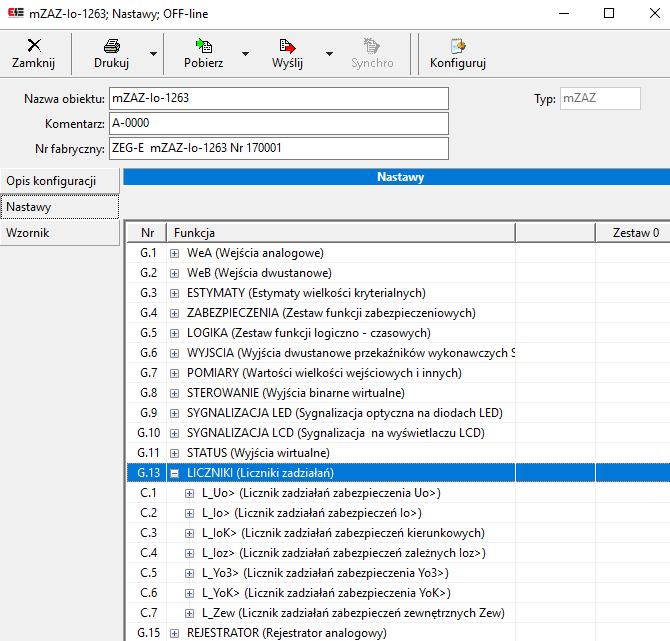The width and height of the screenshot is (670, 641).
Task: Expand the G.8 STEROWANIE node
Action: point(174,394)
